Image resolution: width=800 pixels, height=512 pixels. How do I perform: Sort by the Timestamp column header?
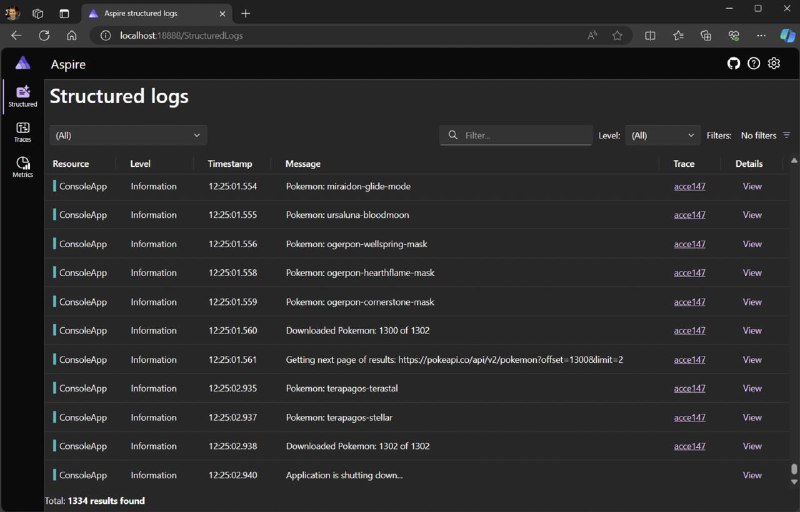point(230,164)
